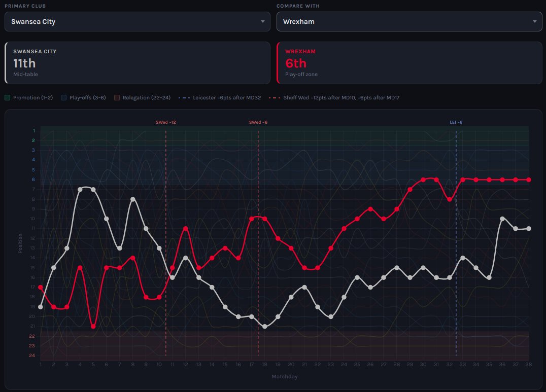Click Wrexham's data point at matchday 26
546x392 pixels.
pos(370,209)
